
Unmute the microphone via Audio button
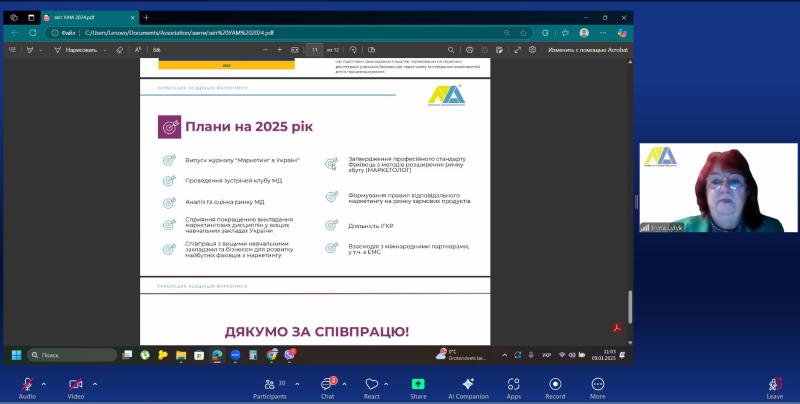[x=27, y=385]
